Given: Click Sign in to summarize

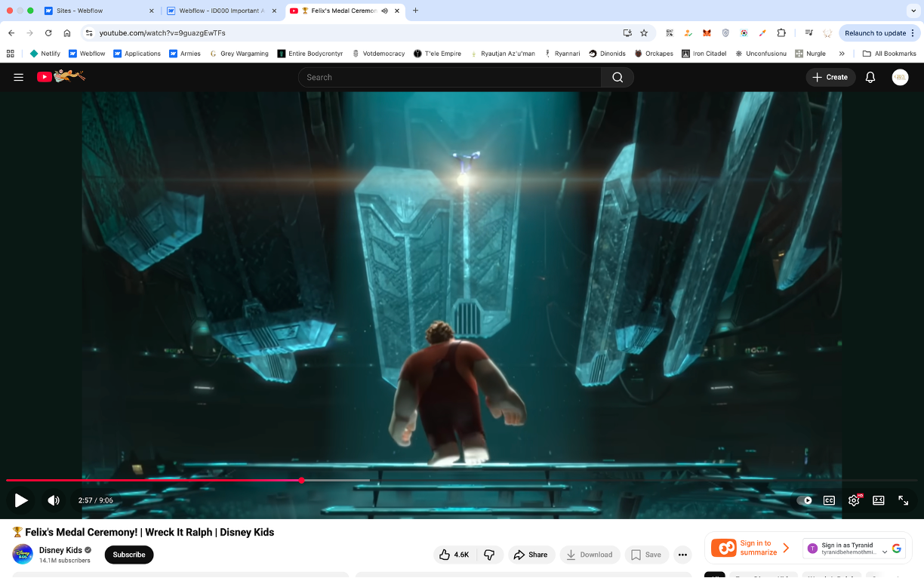Looking at the screenshot, I should [750, 548].
